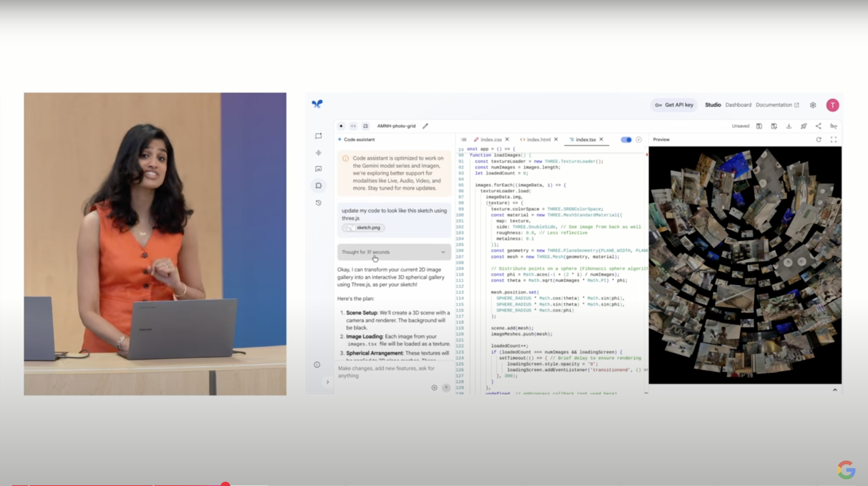This screenshot has width=868, height=486.
Task: Toggle the blue auto-run switch
Action: [x=626, y=139]
